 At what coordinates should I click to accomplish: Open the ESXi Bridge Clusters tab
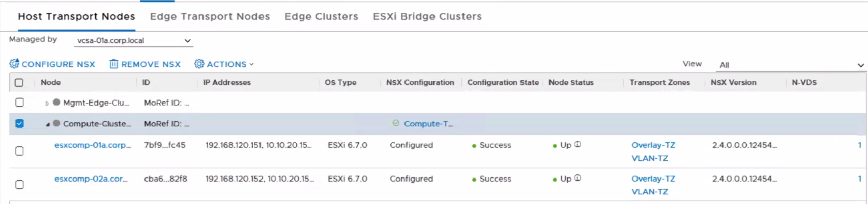click(427, 16)
